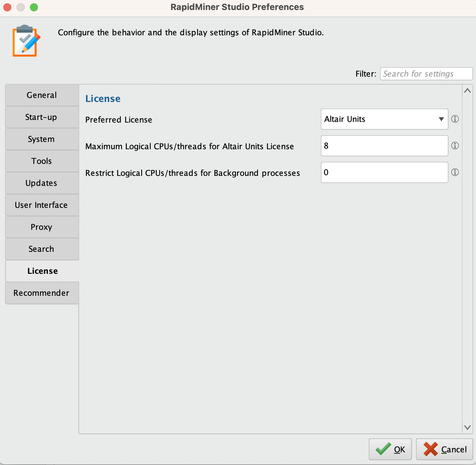This screenshot has width=476, height=465.
Task: Click scroll down arrow in settings panel
Action: pyautogui.click(x=467, y=427)
